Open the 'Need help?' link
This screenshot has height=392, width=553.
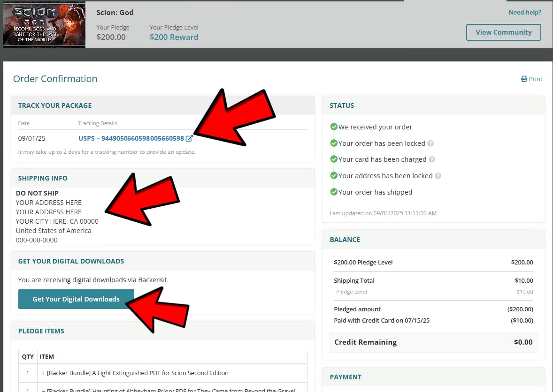point(524,13)
